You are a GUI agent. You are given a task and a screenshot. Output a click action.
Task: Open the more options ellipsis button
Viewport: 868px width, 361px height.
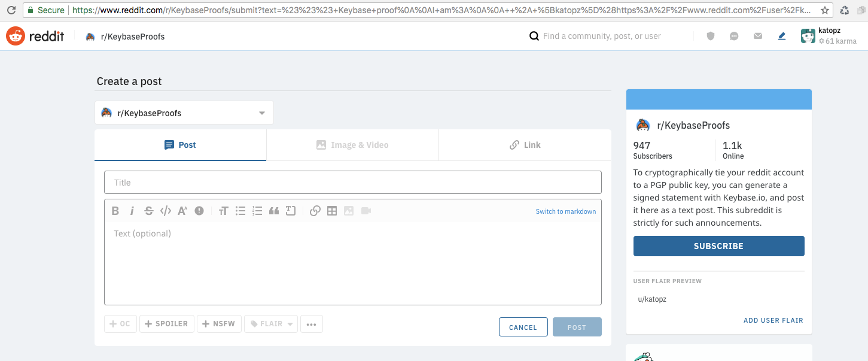[311, 324]
